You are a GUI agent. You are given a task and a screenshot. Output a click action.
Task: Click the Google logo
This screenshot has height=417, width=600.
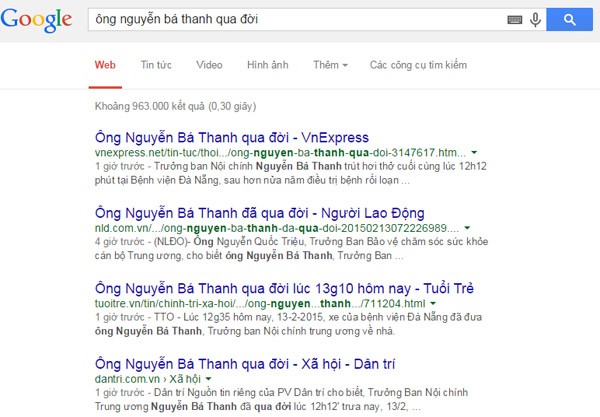[x=36, y=20]
